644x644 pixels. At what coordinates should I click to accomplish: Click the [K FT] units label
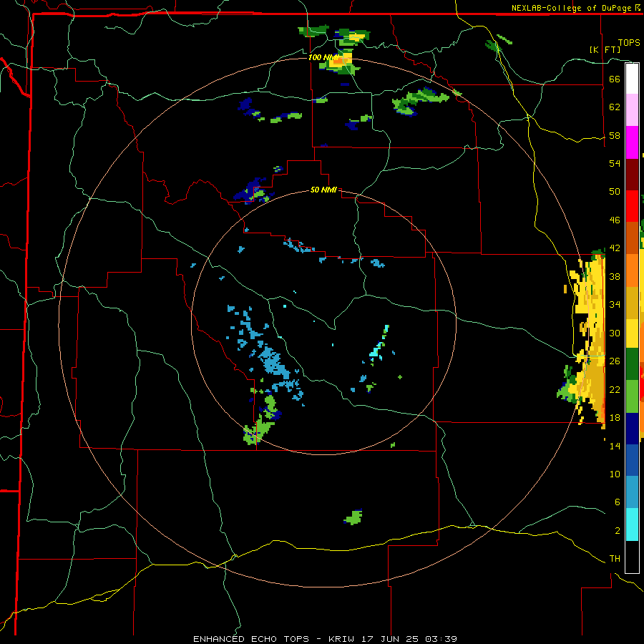click(605, 49)
